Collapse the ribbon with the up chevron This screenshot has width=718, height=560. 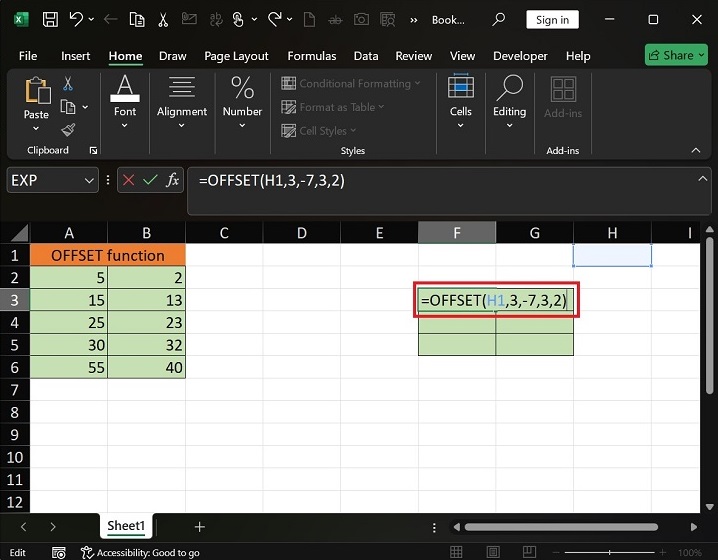pyautogui.click(x=696, y=150)
